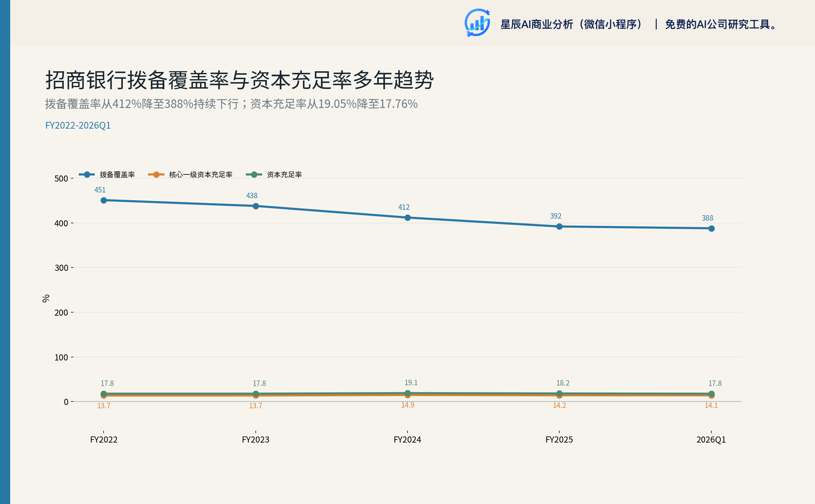Click the 星辰AI商业分析 logo icon
Screen dimensions: 815x504
pos(477,23)
